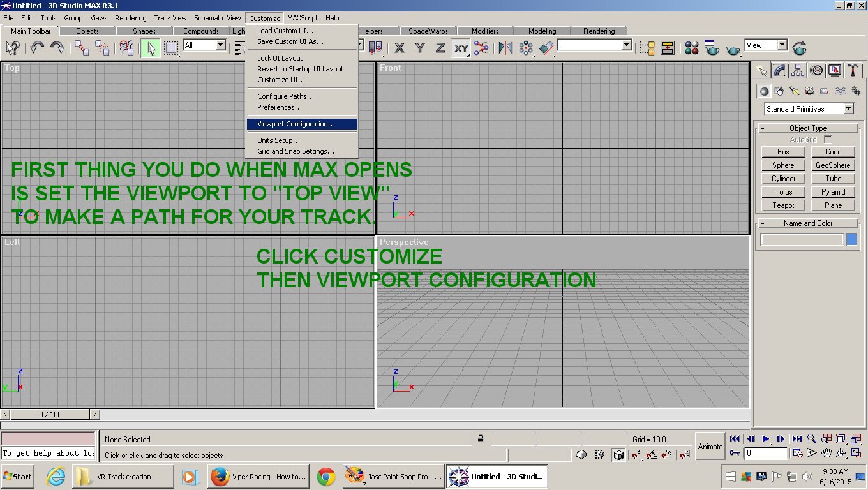
Task: Switch to the Modify command panel tab
Action: point(779,70)
